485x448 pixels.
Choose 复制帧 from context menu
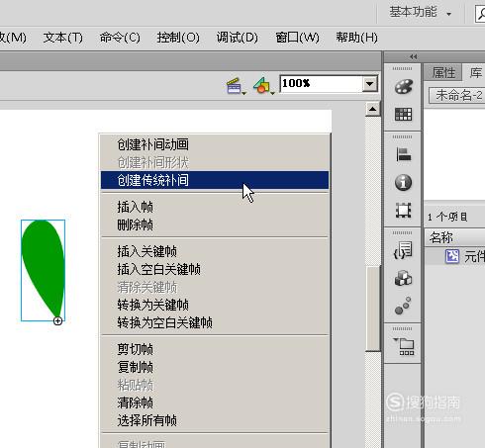(215, 367)
